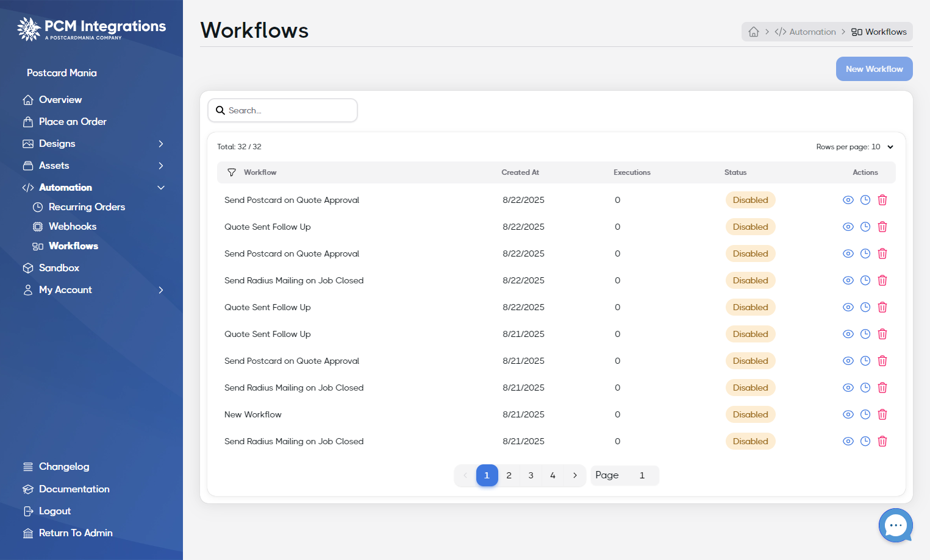Image resolution: width=930 pixels, height=560 pixels.
Task: Click the Search workflows input field
Action: click(x=282, y=110)
